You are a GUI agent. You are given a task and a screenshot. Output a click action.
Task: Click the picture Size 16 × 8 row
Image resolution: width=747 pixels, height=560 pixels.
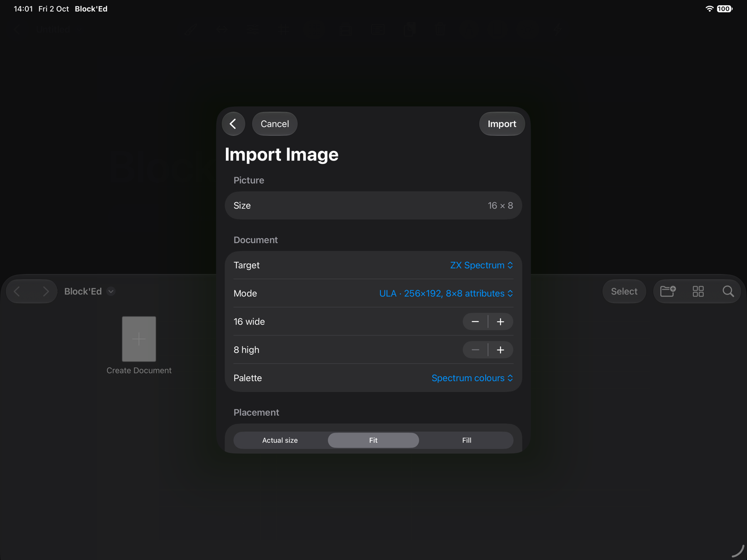coord(373,205)
